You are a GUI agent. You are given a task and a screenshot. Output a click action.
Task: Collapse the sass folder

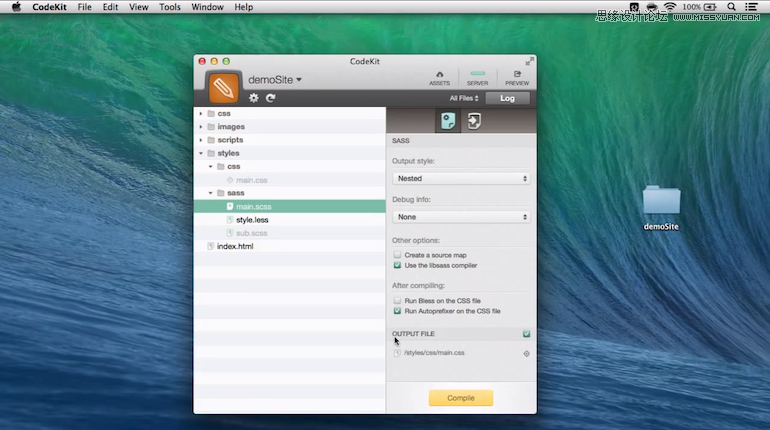[x=210, y=193]
